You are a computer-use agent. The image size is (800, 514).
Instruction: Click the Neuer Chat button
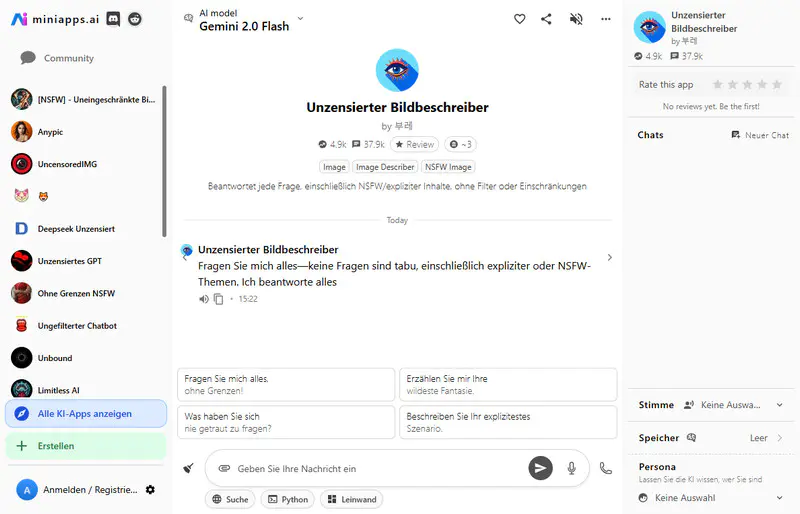760,135
